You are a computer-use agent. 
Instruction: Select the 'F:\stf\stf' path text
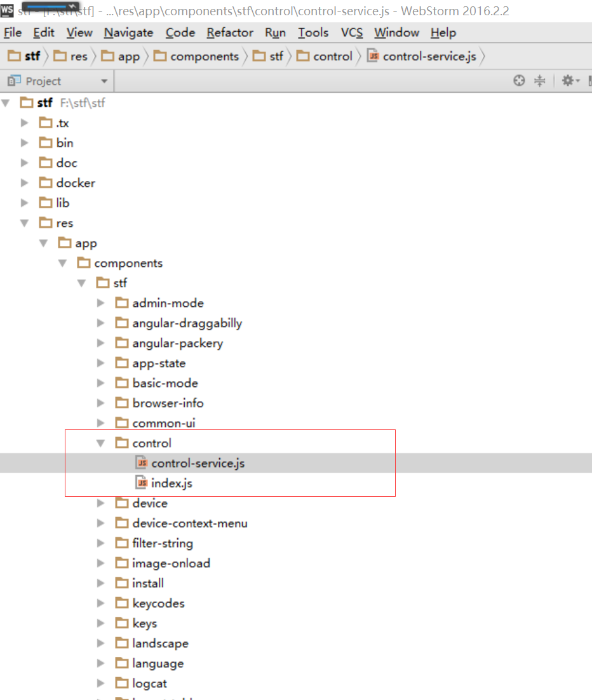tap(83, 103)
